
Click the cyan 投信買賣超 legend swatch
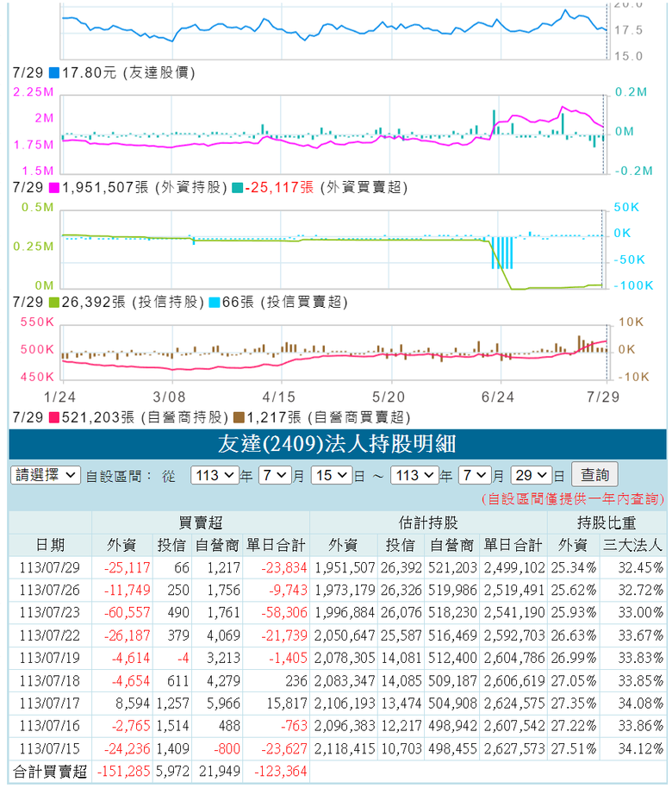(215, 303)
